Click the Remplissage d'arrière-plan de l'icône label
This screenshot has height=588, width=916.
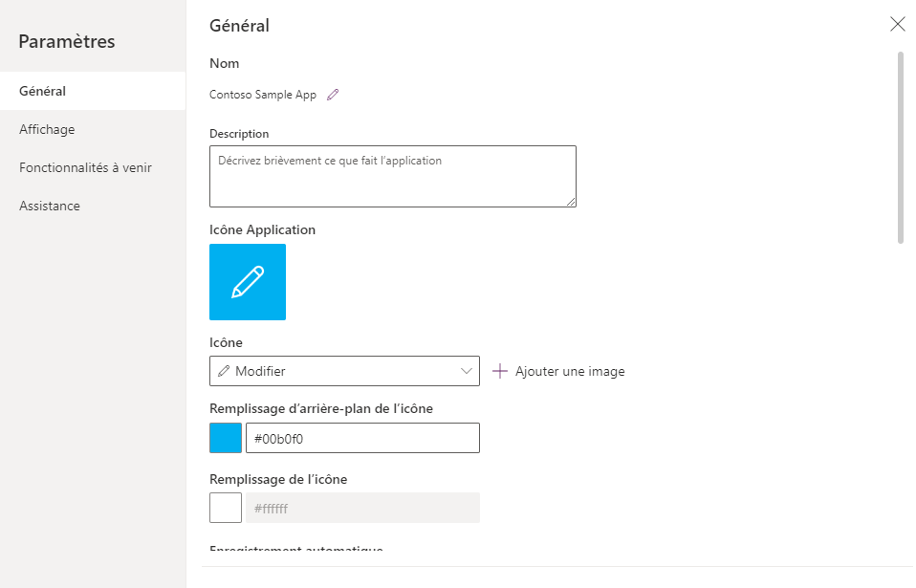321,409
